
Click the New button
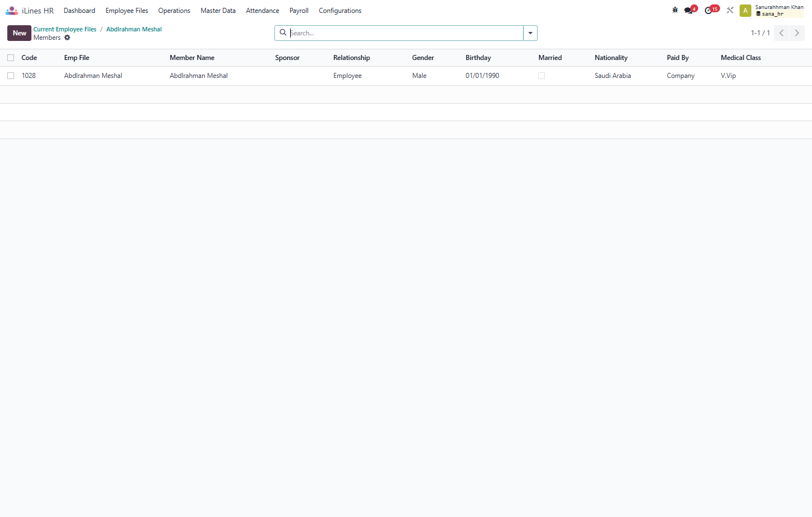pyautogui.click(x=19, y=33)
